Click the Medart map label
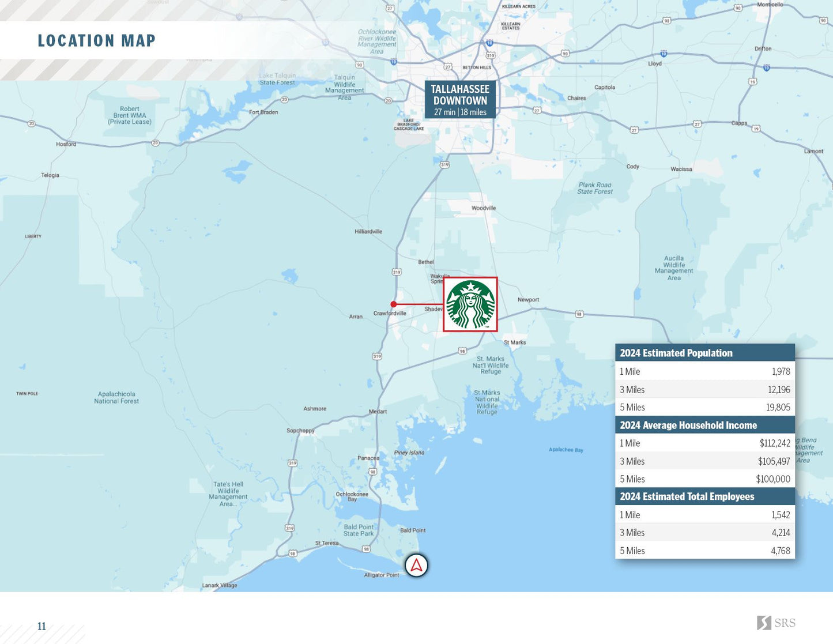833x644 pixels. (x=378, y=412)
